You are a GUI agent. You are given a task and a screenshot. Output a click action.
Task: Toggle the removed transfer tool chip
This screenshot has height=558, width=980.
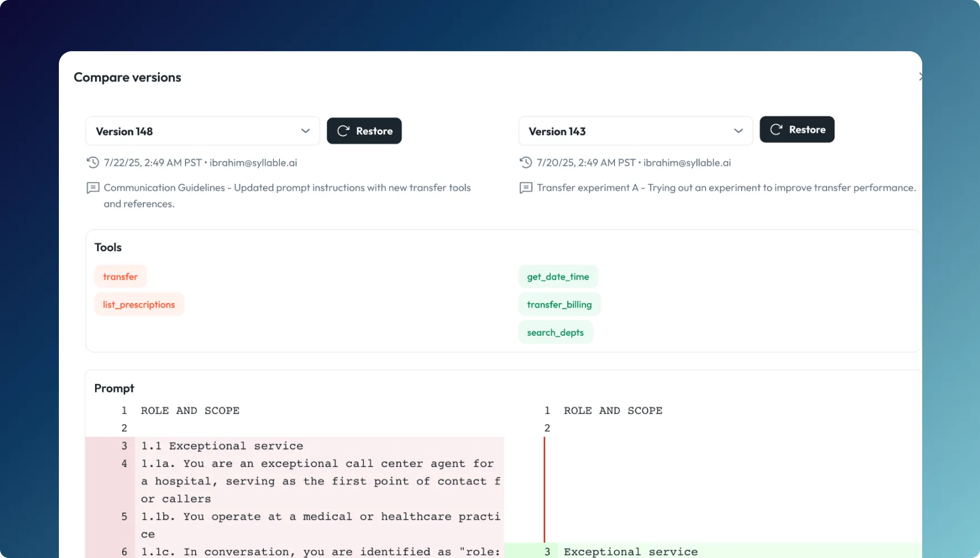[120, 276]
